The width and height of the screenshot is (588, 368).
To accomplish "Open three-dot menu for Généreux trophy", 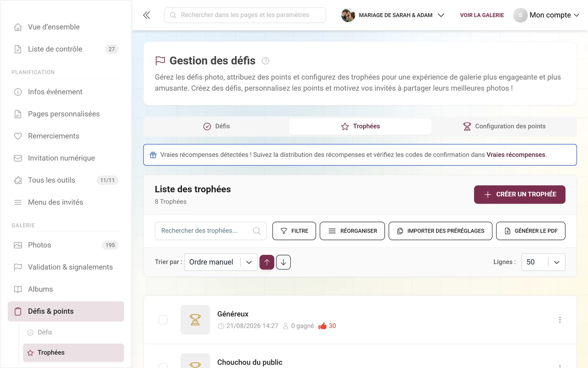I will [560, 320].
